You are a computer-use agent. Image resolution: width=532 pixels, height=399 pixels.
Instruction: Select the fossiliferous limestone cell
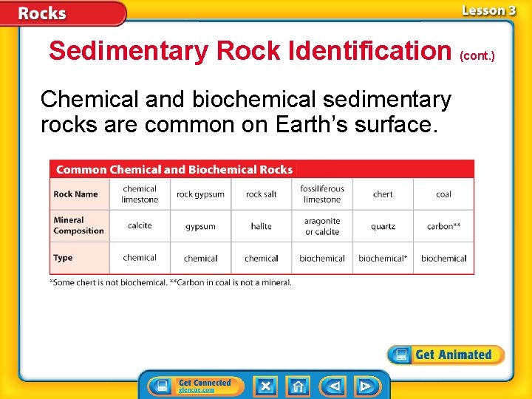click(322, 194)
